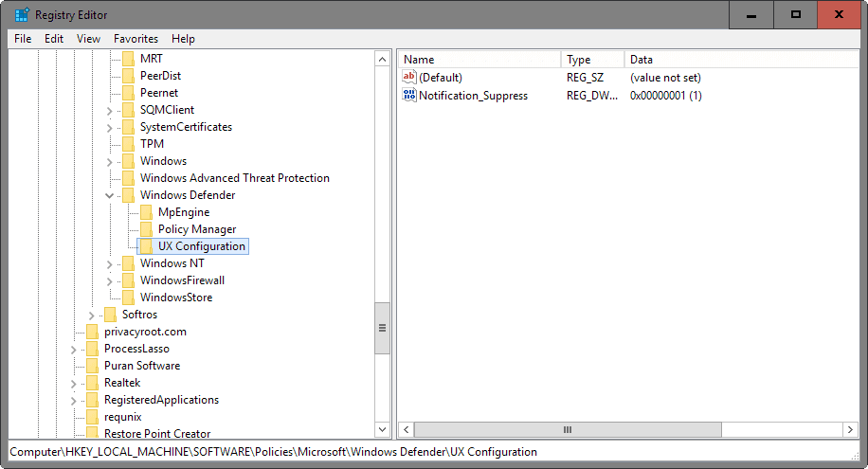
Task: Expand the Realtek key
Action: pos(74,384)
